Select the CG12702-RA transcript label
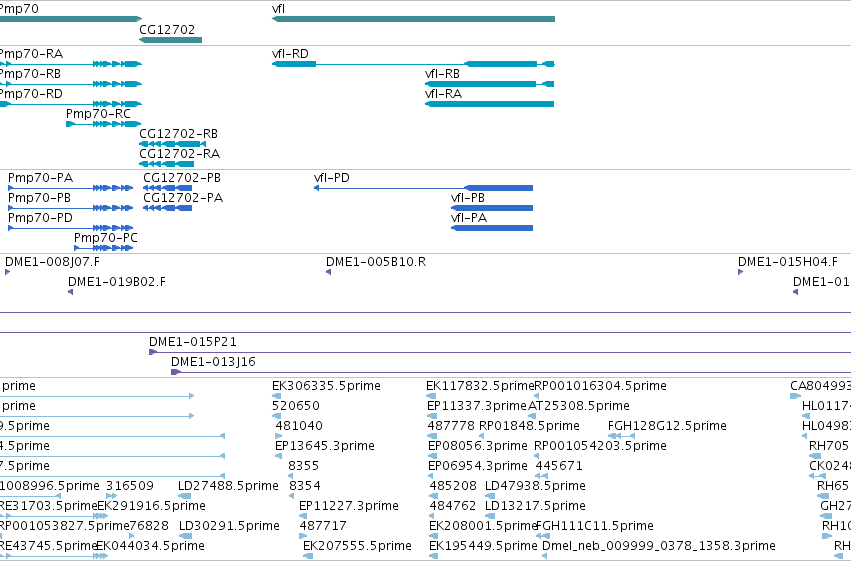This screenshot has height=561, width=851. [x=180, y=154]
